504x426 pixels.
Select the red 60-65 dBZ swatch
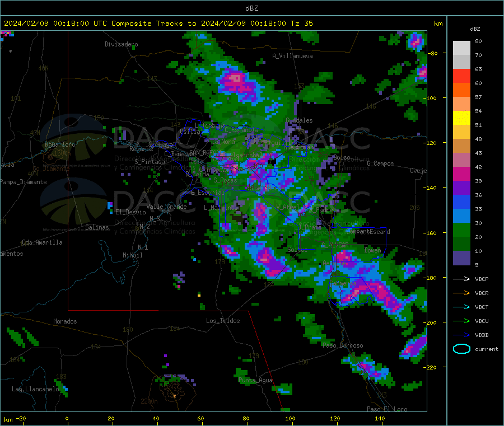coord(461,76)
